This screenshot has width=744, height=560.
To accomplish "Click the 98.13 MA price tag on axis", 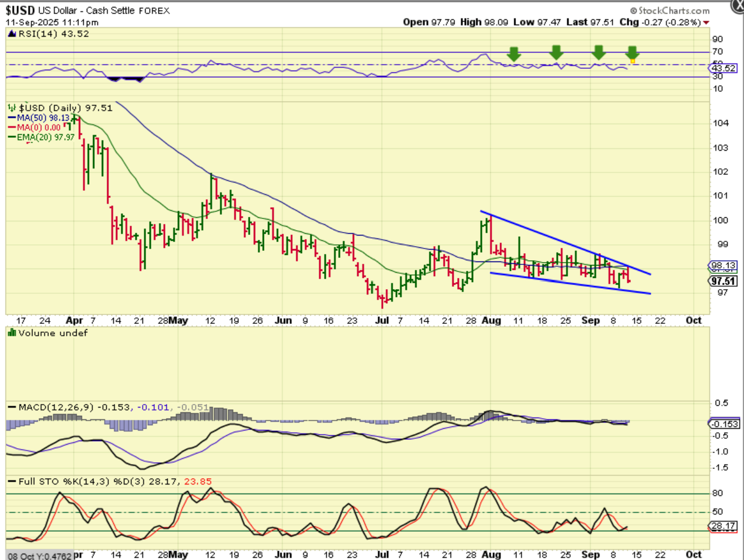I will pyautogui.click(x=722, y=266).
